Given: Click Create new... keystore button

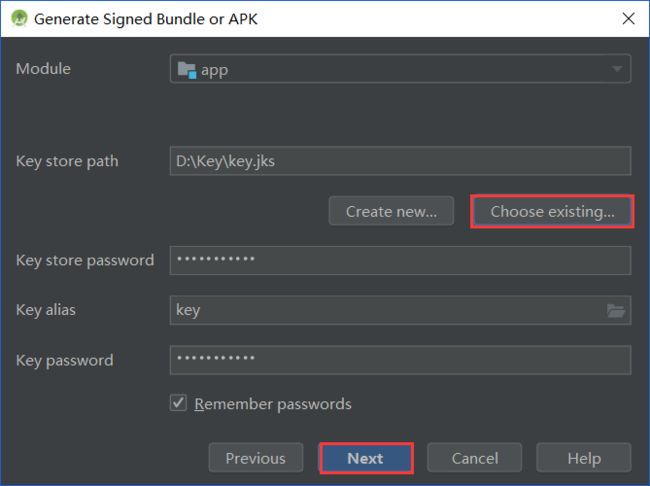Looking at the screenshot, I should pyautogui.click(x=391, y=211).
